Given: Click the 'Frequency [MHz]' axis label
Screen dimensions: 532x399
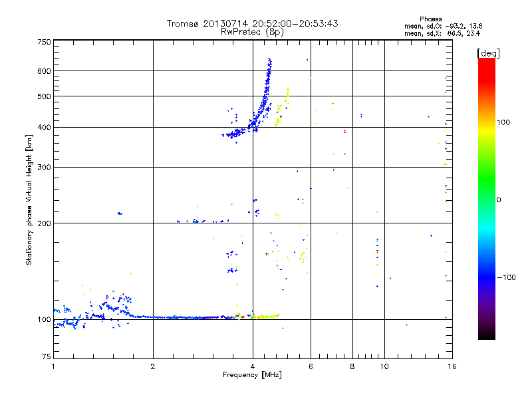Looking at the screenshot, I should [x=252, y=375].
